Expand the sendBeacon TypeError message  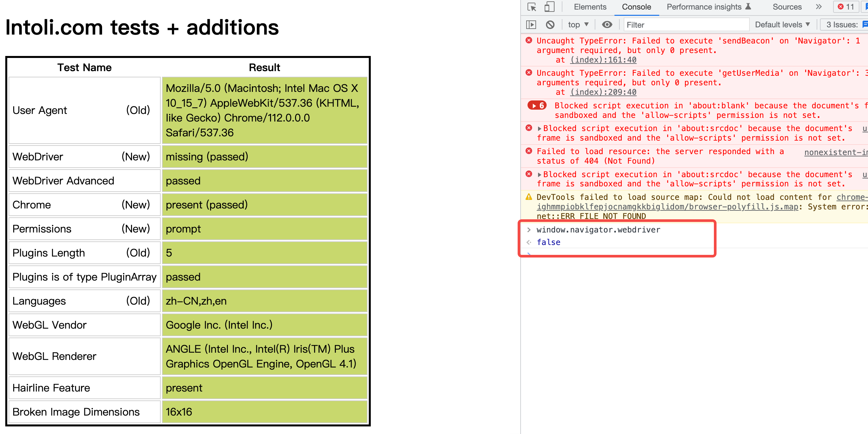pos(528,41)
